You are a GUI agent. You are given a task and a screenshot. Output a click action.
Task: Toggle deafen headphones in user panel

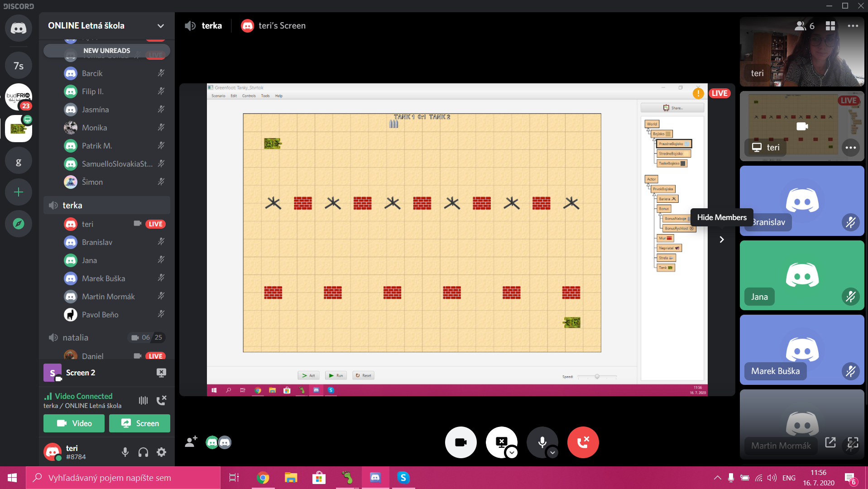pyautogui.click(x=143, y=452)
